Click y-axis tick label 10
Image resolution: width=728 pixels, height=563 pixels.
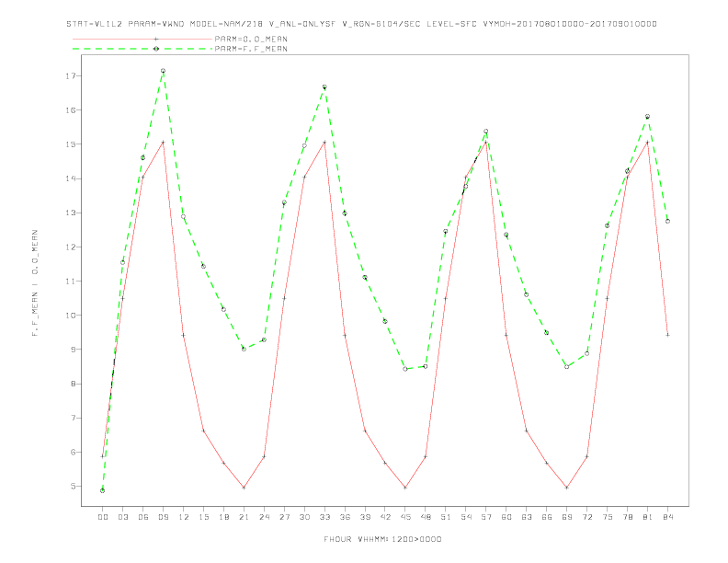(x=71, y=316)
